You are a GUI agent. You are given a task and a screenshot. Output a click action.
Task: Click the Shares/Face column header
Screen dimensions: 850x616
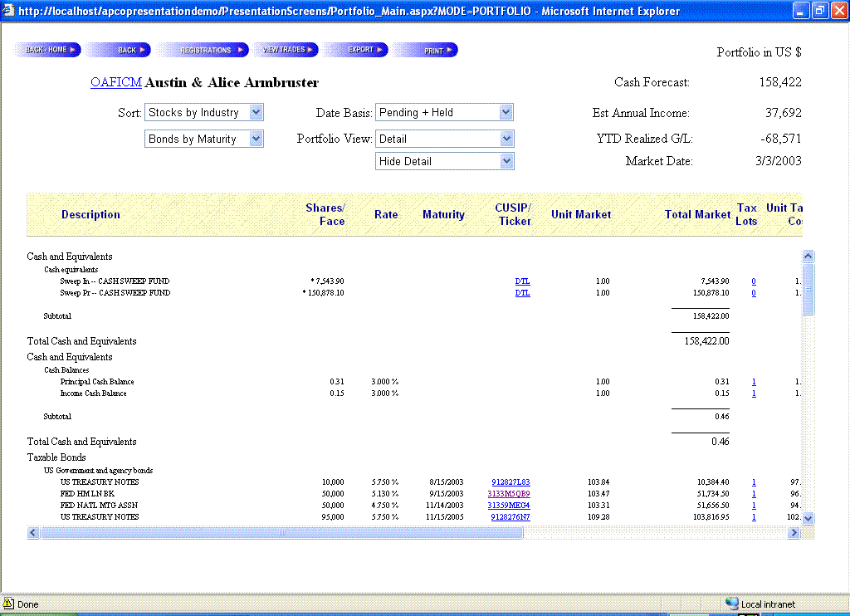coord(325,215)
